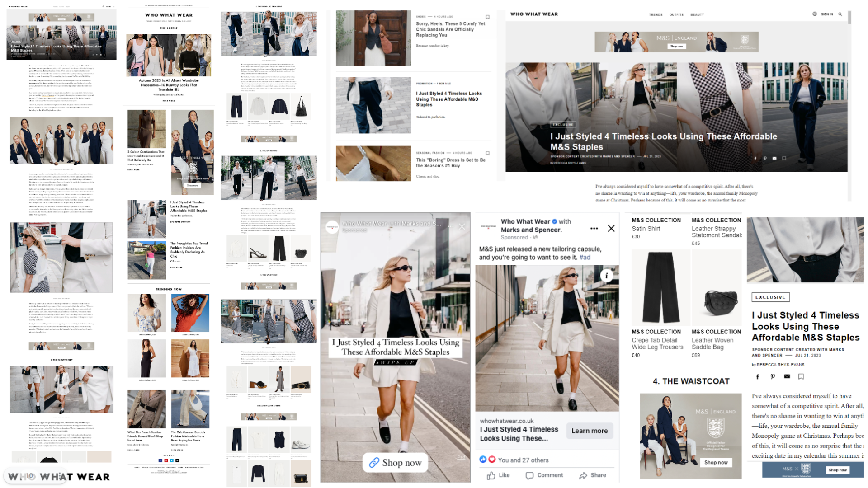The image size is (868, 488).
Task: Click the Pinterest share icon under author name
Action: click(x=773, y=376)
